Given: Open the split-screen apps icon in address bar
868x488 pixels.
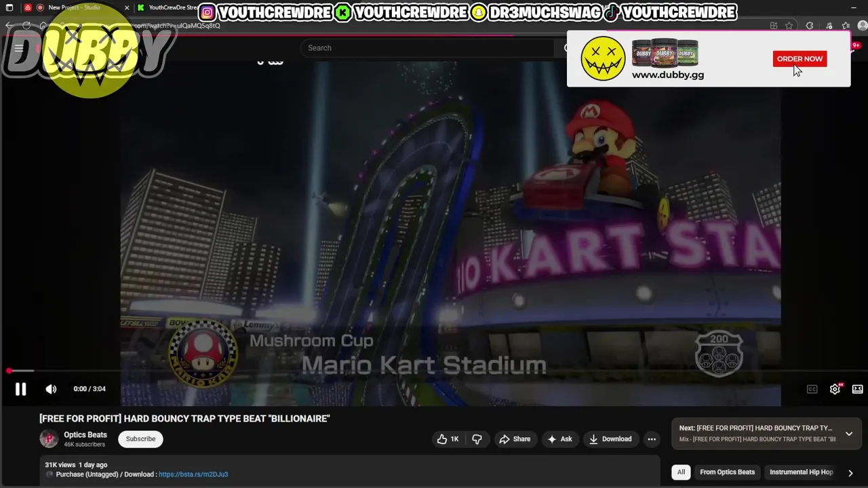Looking at the screenshot, I should pos(774,26).
